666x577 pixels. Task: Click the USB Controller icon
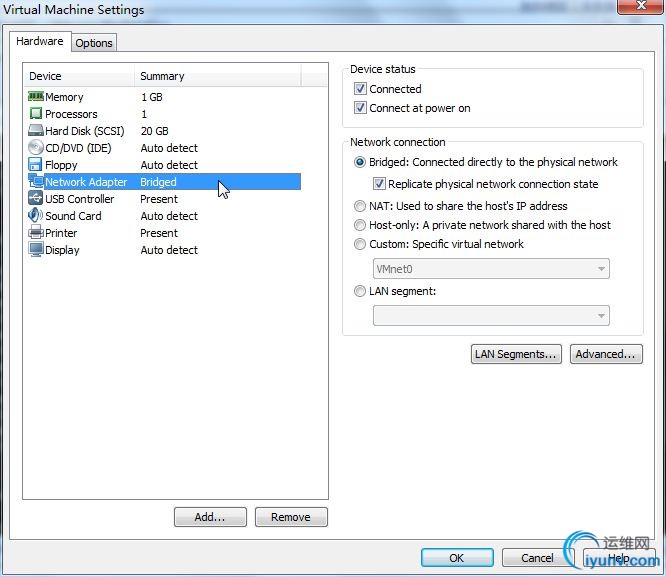coord(35,198)
